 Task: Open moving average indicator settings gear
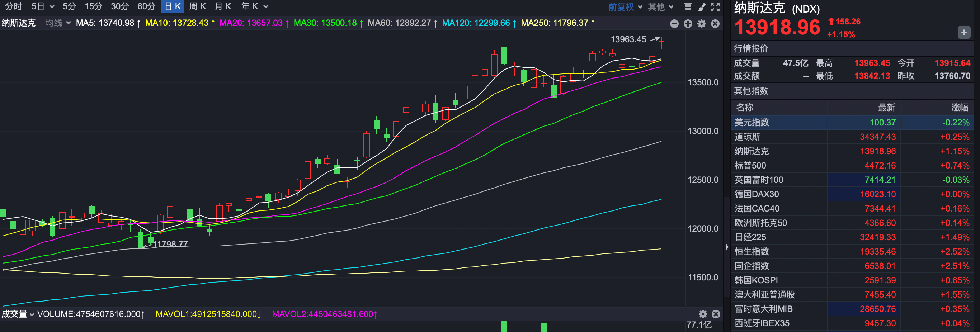click(x=702, y=24)
